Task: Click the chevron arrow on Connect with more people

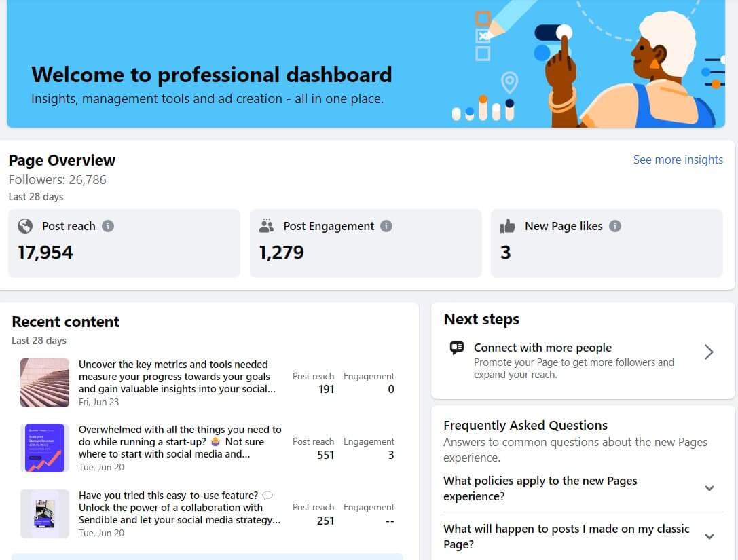Action: (x=709, y=352)
